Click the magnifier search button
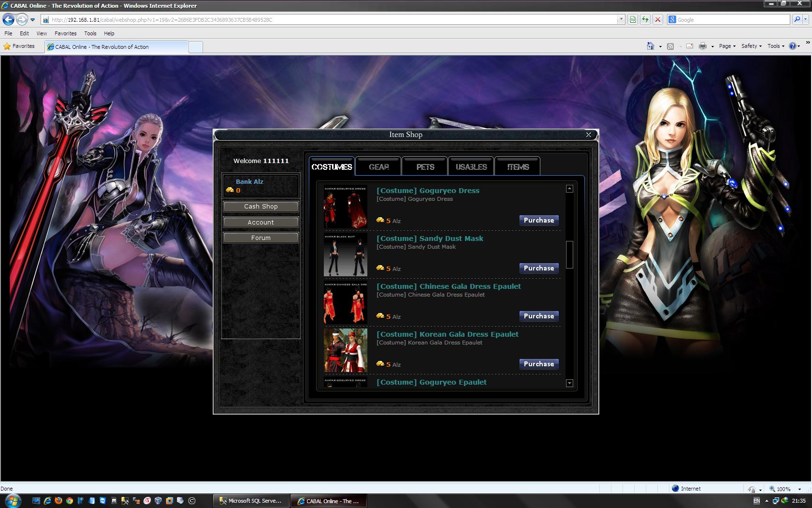The width and height of the screenshot is (812, 508). (x=797, y=19)
